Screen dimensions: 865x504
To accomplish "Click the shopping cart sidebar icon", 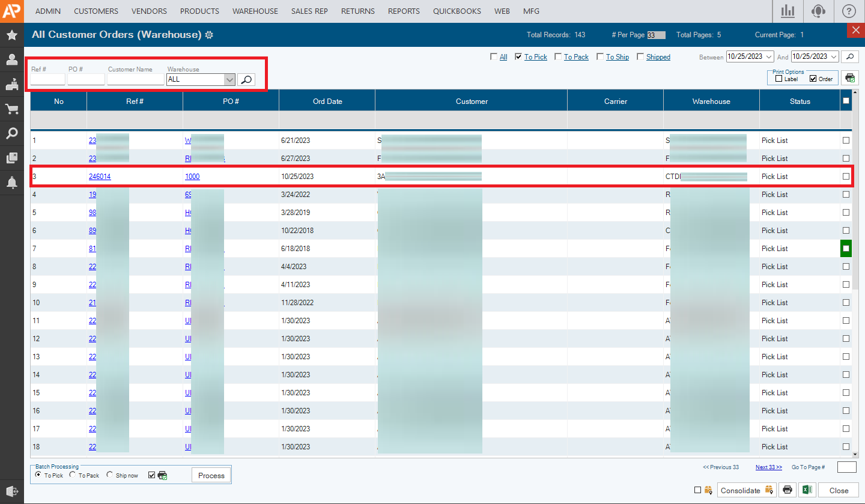I will 11,109.
